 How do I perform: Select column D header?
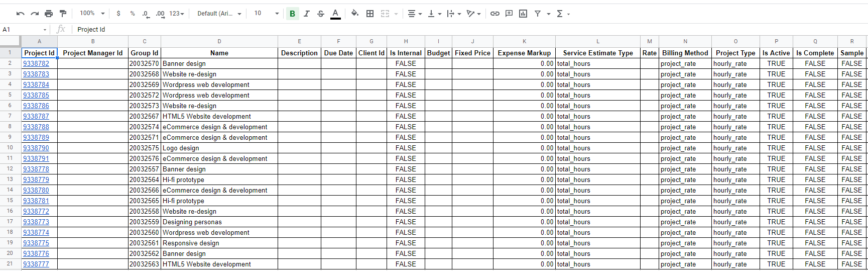(x=219, y=41)
